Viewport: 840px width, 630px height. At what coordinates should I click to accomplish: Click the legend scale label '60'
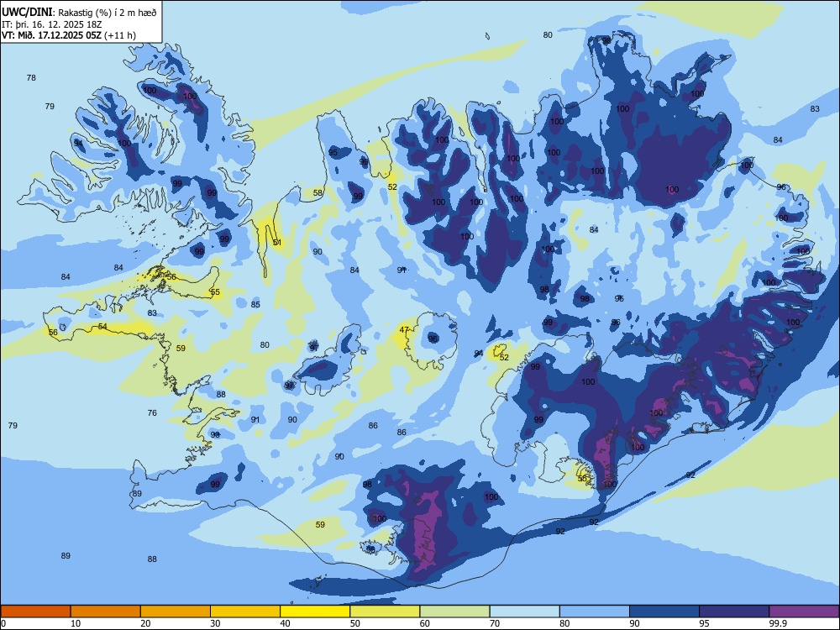pos(425,623)
